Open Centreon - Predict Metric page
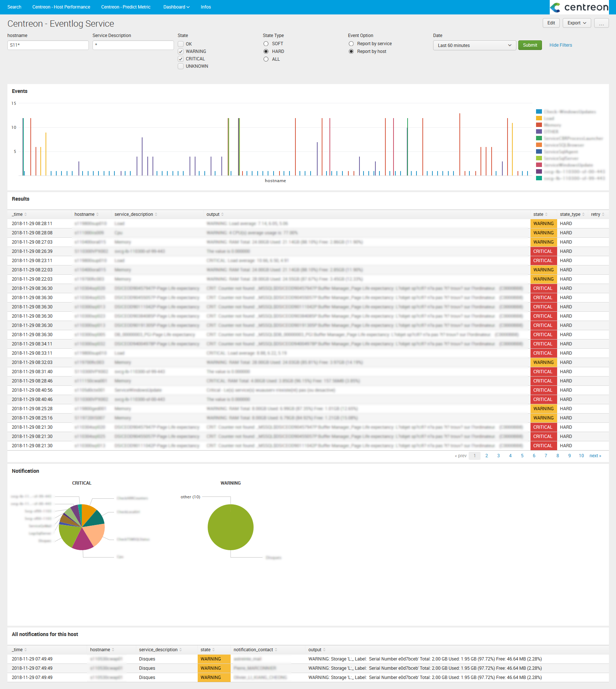 point(126,7)
